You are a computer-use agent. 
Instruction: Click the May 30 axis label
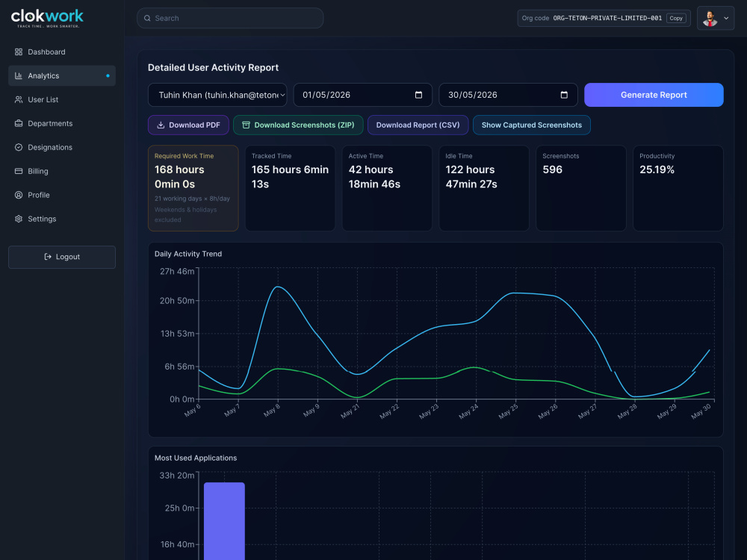(x=701, y=411)
